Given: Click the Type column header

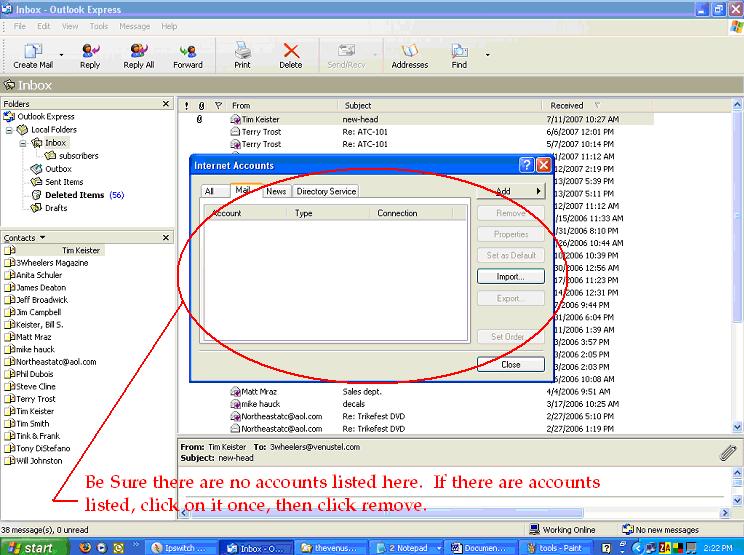Looking at the screenshot, I should tap(328, 213).
